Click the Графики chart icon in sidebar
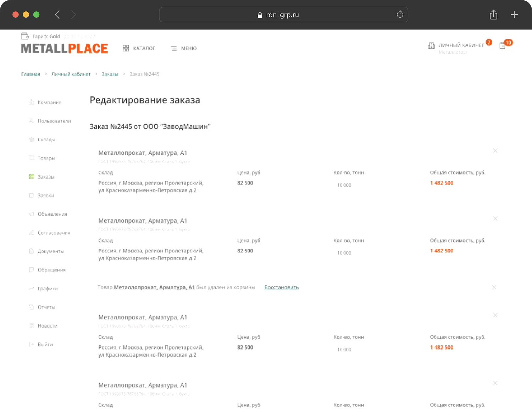This screenshot has height=416, width=532. 32,289
